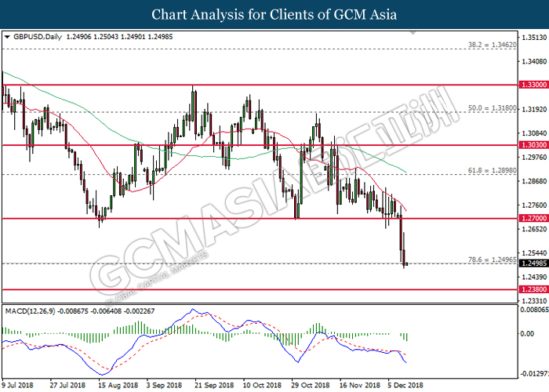
Task: Click the 27 Jul 2018 date label
Action: 67,386
